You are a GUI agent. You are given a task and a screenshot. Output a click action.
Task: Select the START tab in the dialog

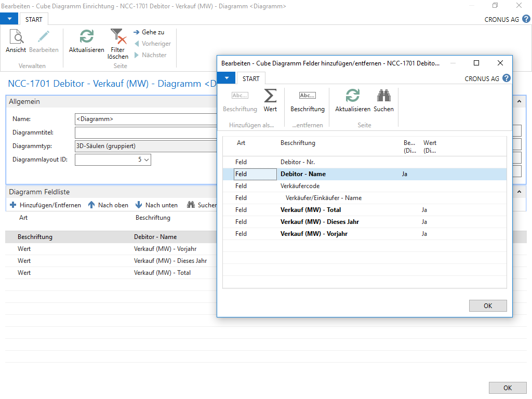251,78
